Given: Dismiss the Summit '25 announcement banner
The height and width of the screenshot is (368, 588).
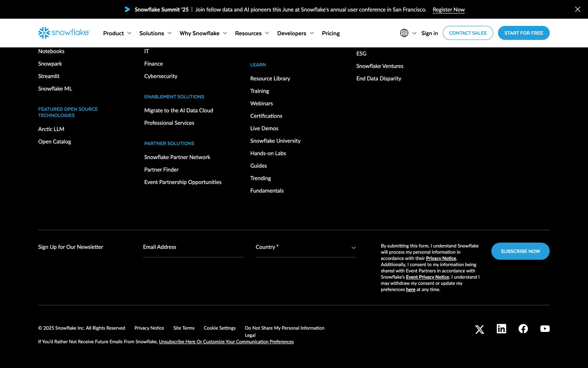Looking at the screenshot, I should 578,9.
